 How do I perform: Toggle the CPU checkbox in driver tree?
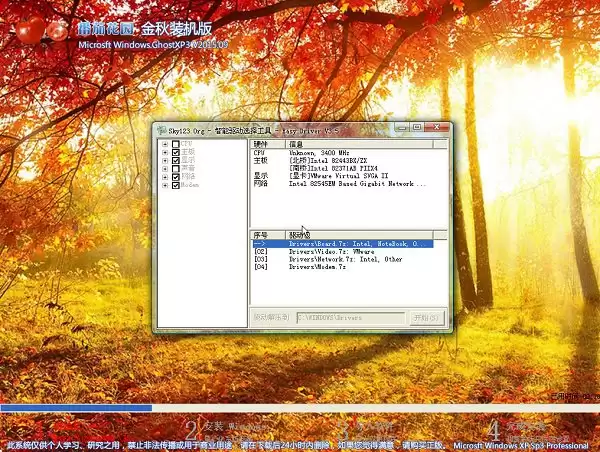[x=176, y=144]
